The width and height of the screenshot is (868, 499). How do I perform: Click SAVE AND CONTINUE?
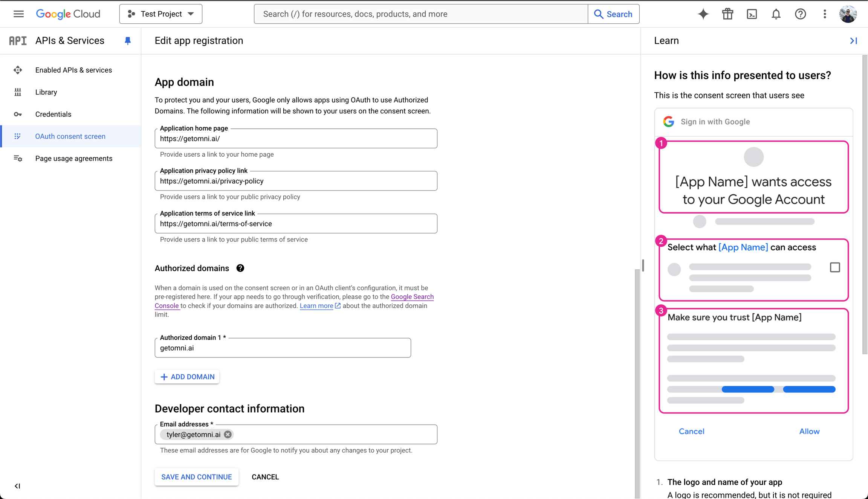pyautogui.click(x=196, y=477)
